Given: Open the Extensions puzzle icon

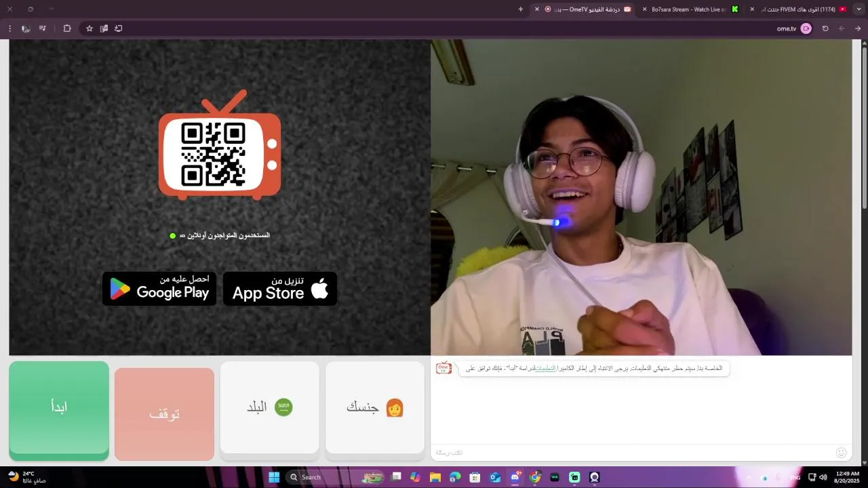Looking at the screenshot, I should (x=67, y=28).
